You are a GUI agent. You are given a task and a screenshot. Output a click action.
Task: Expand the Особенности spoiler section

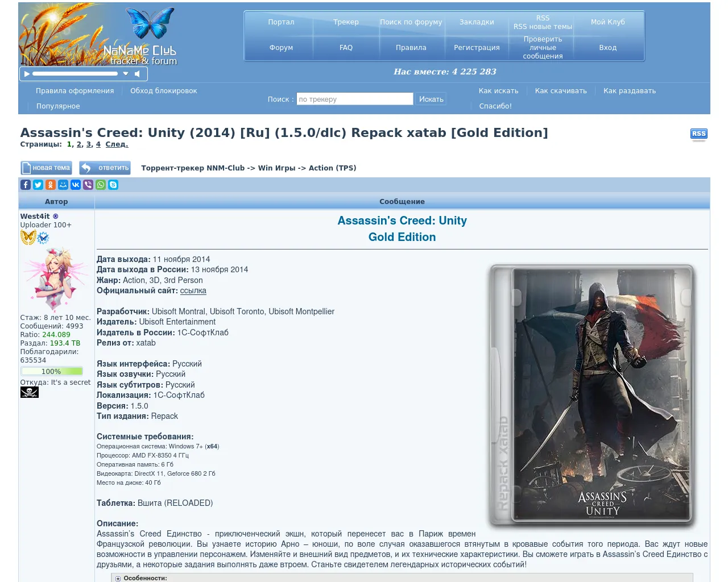(118, 578)
